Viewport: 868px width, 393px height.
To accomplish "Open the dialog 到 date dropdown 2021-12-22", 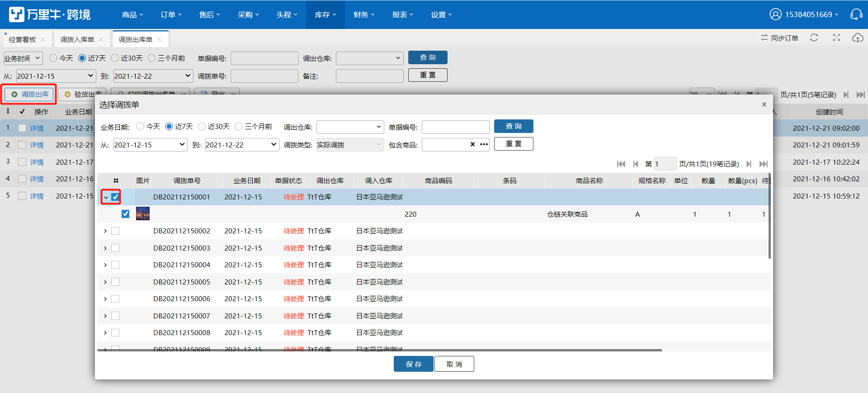I will pyautogui.click(x=242, y=145).
